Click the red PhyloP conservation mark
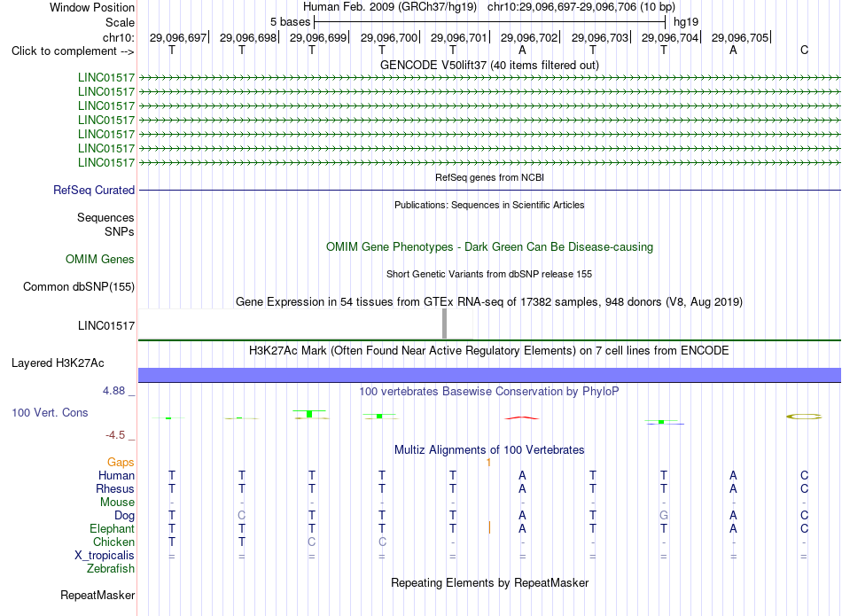 (522, 417)
